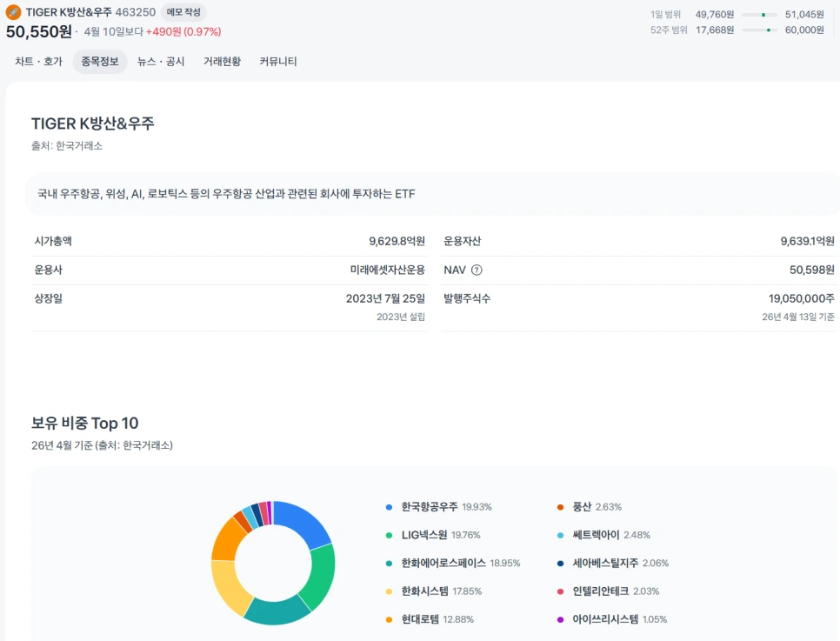The image size is (840, 641).
Task: Select the LIG넥스원 holding name
Action: click(423, 535)
